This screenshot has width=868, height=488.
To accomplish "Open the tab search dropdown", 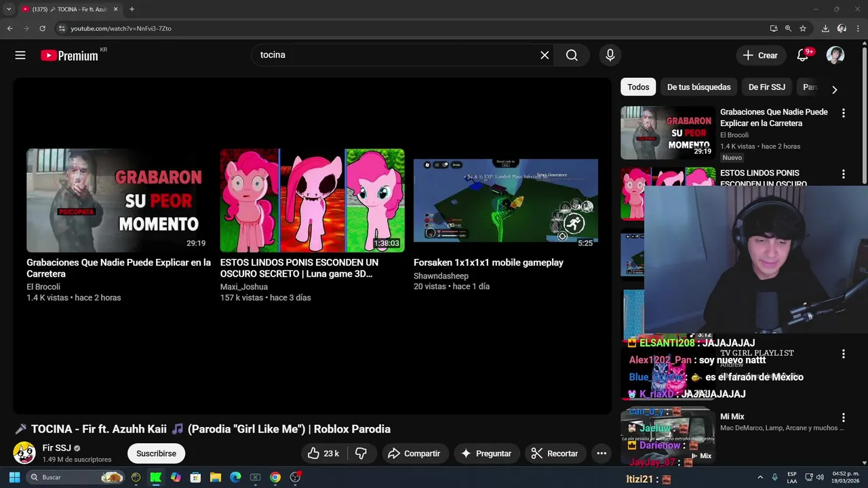I will pyautogui.click(x=9, y=9).
